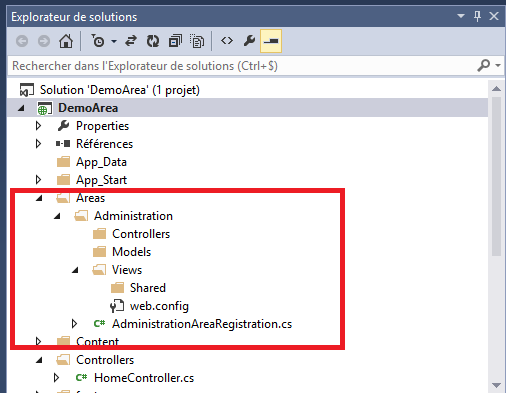Click the scrollbar up arrow
The height and width of the screenshot is (393, 506).
(496, 88)
